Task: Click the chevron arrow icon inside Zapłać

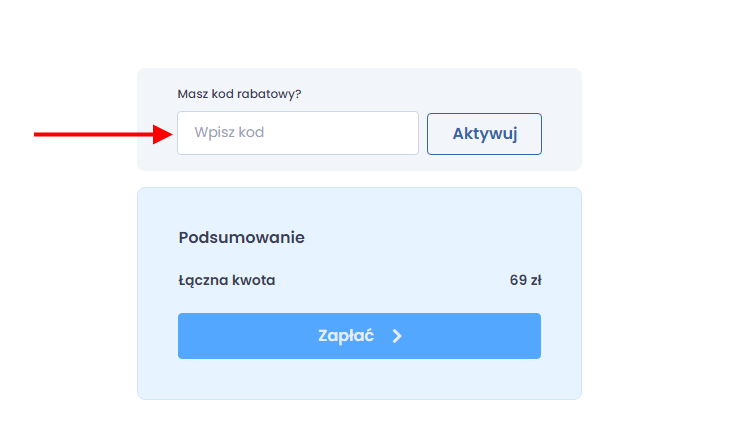Action: (x=397, y=336)
